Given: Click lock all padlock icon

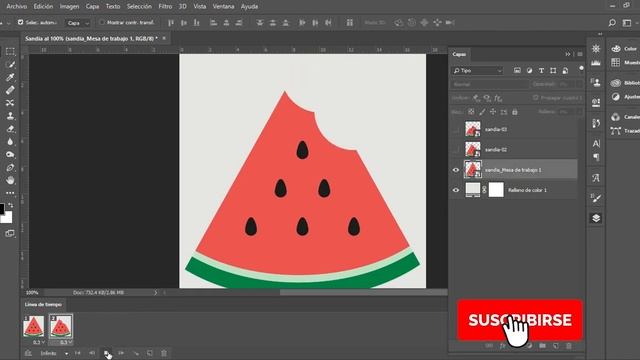Looking at the screenshot, I should 515,112.
